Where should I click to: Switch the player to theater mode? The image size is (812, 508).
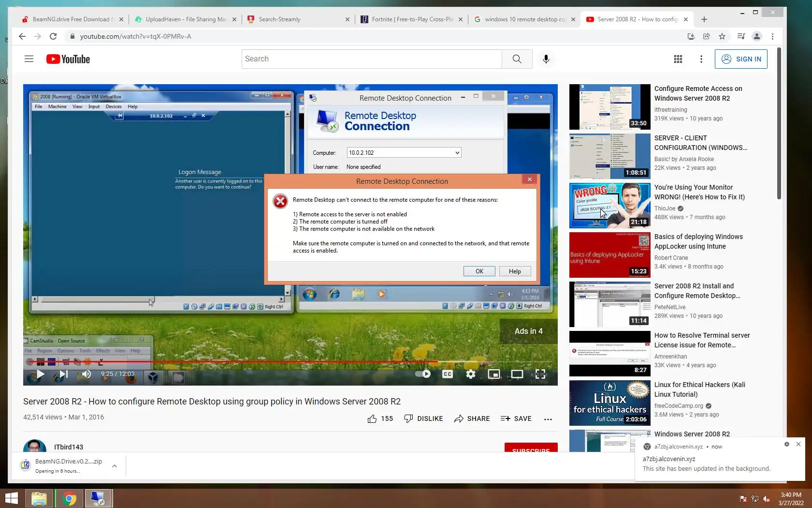517,374
